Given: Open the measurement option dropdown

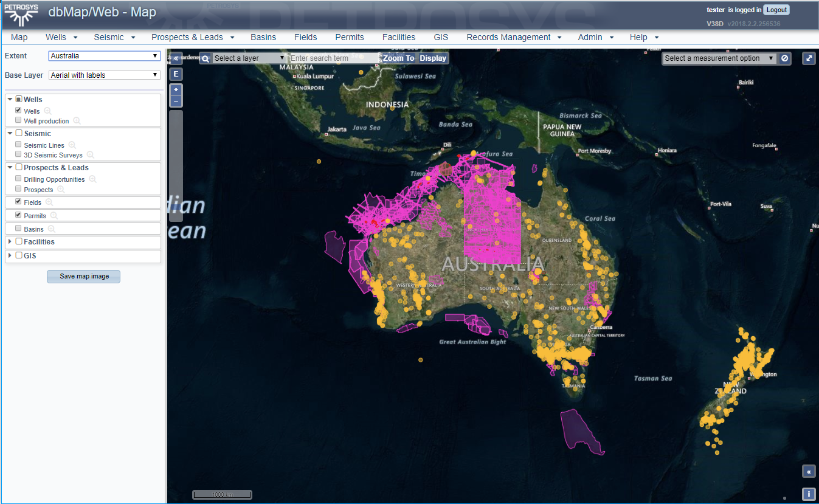Looking at the screenshot, I should pyautogui.click(x=719, y=58).
